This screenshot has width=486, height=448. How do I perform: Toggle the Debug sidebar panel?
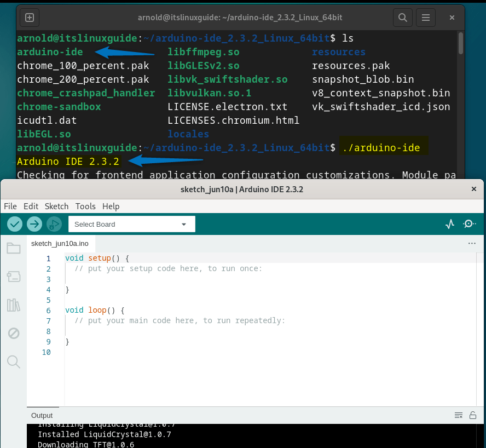point(13,333)
